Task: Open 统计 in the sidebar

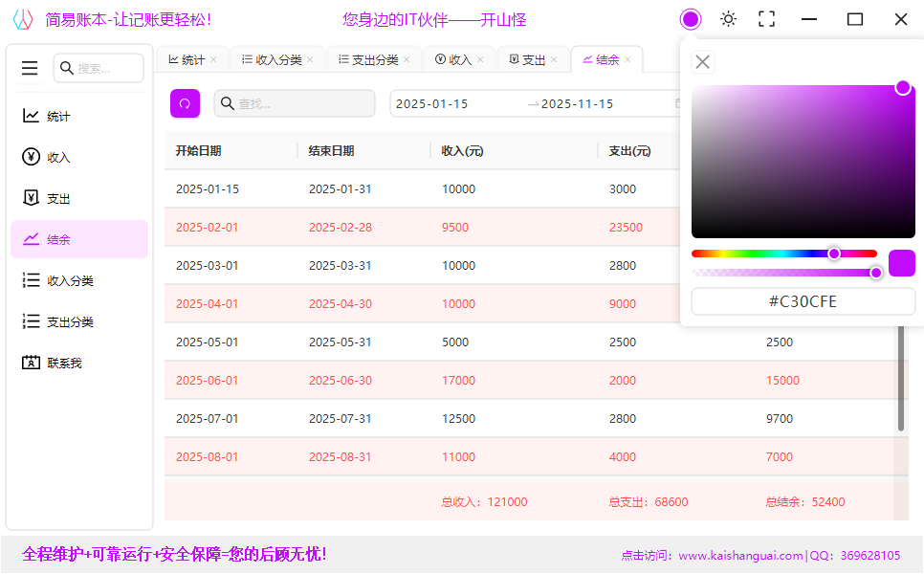Action: point(79,116)
